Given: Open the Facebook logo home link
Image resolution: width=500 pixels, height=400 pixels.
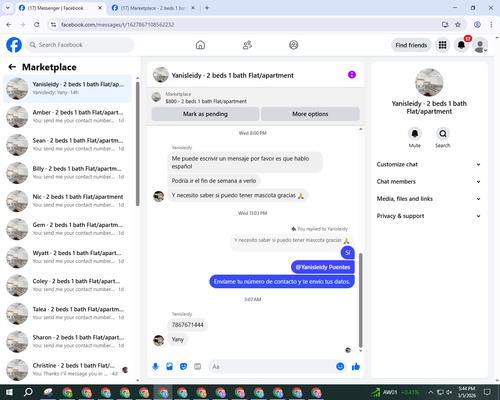Looking at the screenshot, I should [14, 45].
